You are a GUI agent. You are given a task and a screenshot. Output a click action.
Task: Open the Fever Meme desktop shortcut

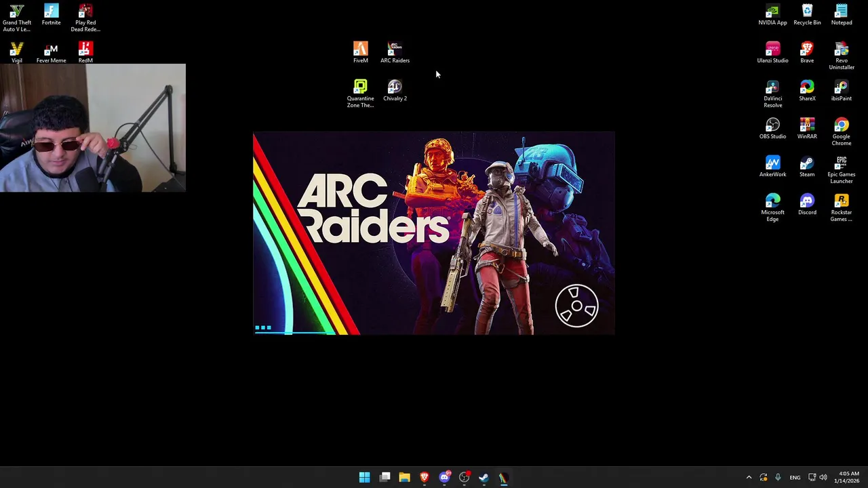point(51,53)
